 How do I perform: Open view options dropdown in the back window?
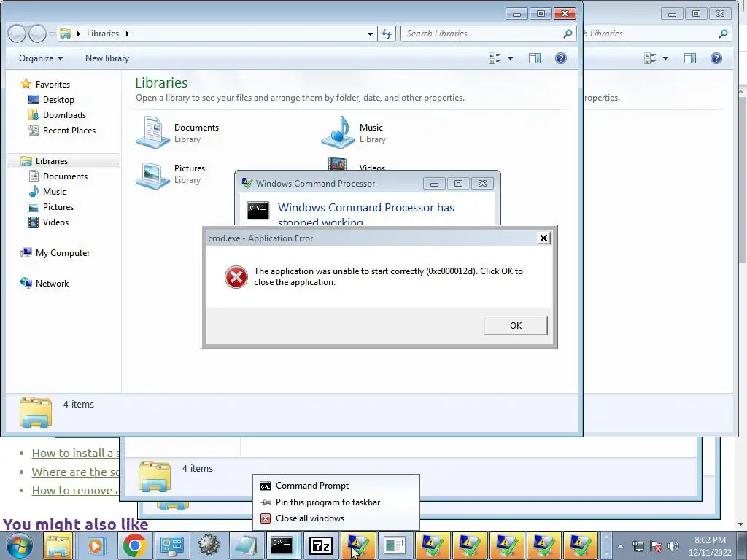point(665,58)
